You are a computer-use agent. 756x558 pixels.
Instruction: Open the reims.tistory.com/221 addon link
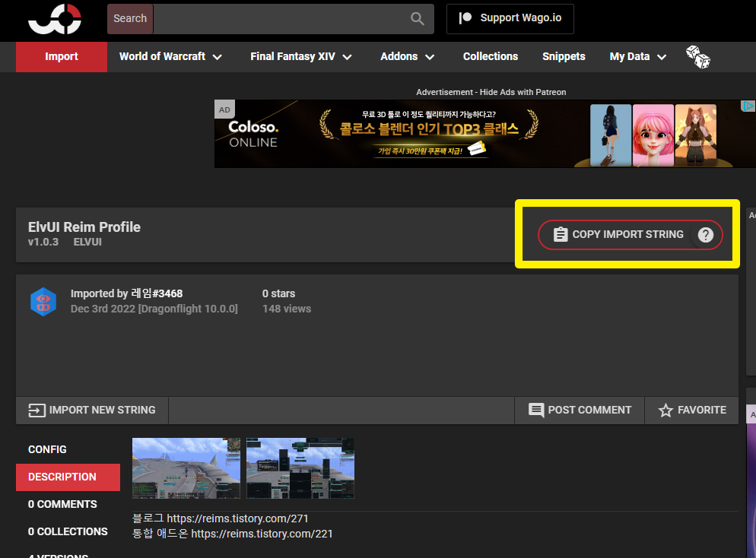pos(262,534)
